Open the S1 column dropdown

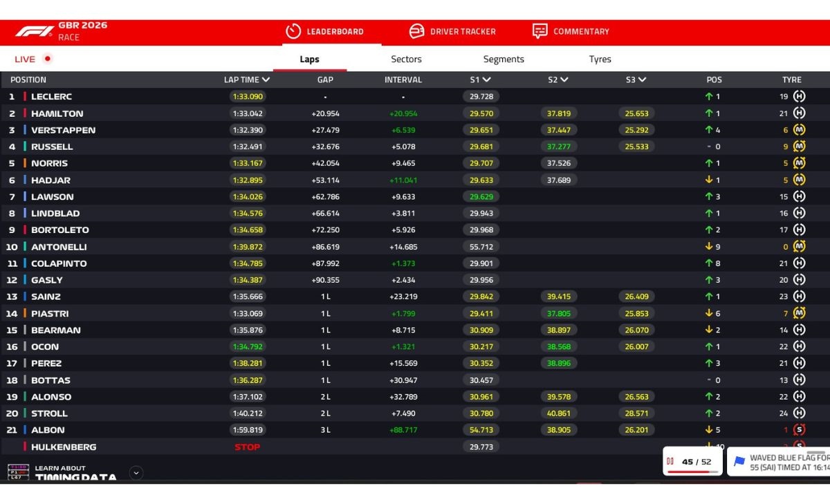point(487,80)
